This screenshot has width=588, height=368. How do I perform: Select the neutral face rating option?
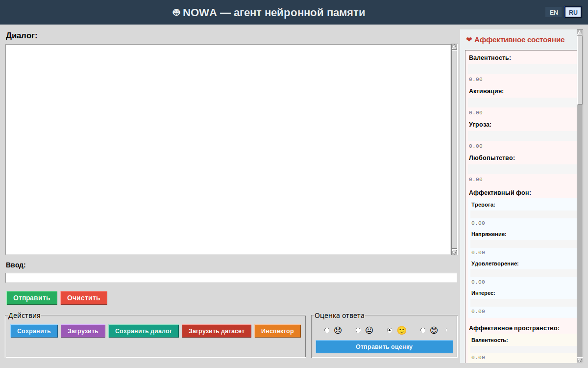(365, 330)
